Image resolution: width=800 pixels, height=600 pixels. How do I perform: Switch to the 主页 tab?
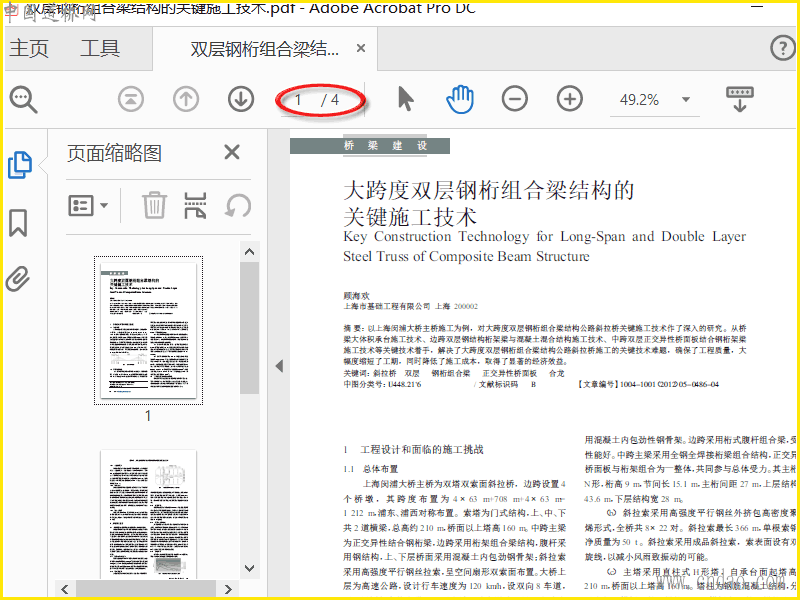click(x=29, y=48)
